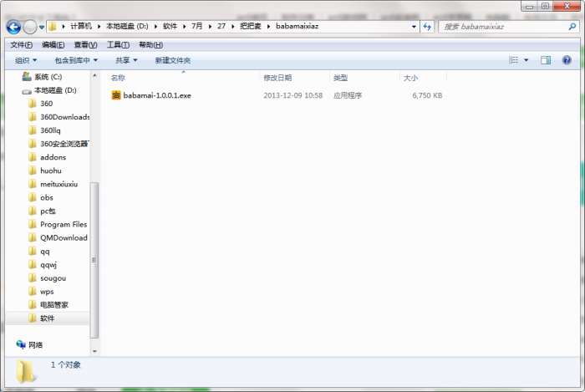Screen dimensions: 585x392
Task: Click the sidebar scrollbar down arrow
Action: coord(94,351)
